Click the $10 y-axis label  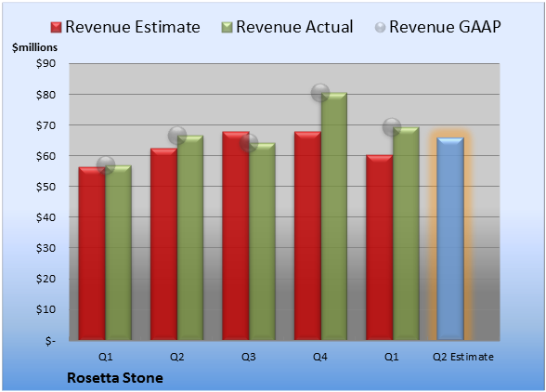click(45, 309)
